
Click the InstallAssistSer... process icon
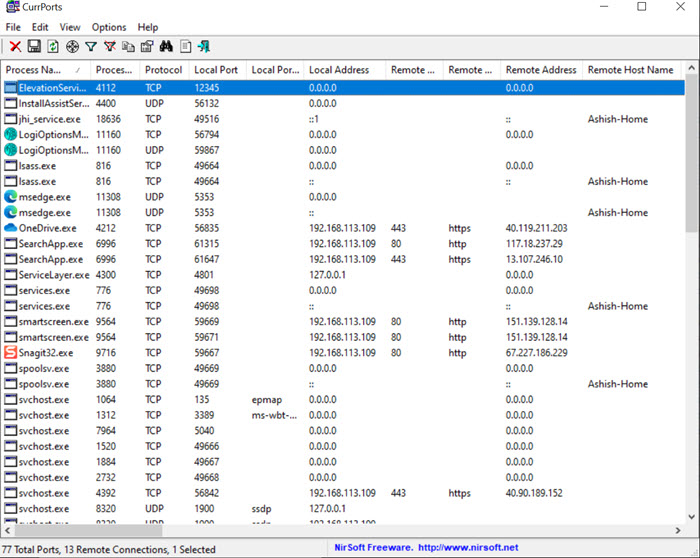click(x=10, y=103)
